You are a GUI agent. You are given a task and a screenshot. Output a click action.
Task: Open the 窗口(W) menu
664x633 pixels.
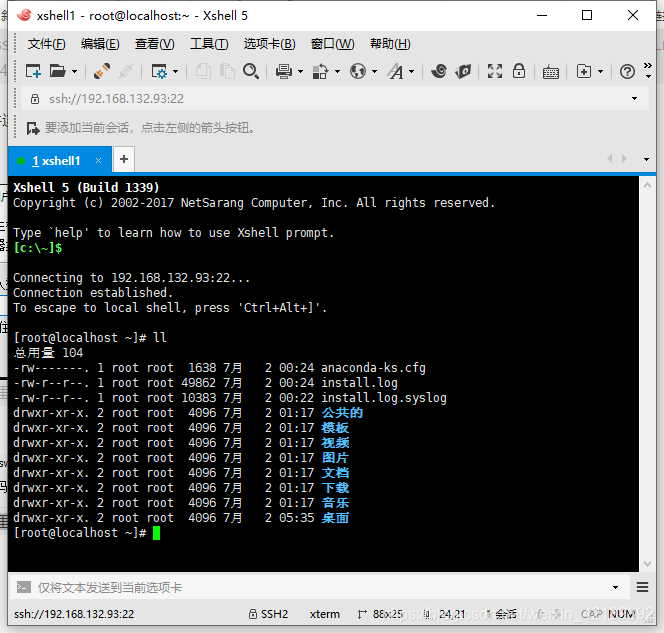point(332,44)
